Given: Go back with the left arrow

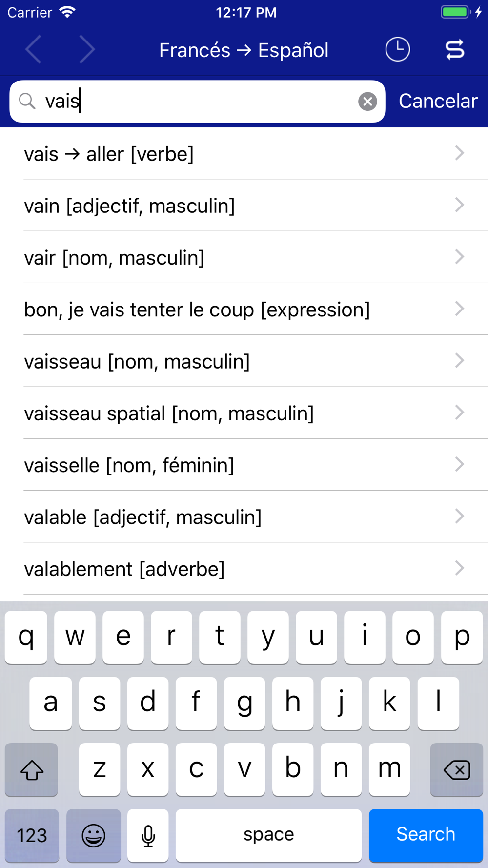Looking at the screenshot, I should 34,50.
